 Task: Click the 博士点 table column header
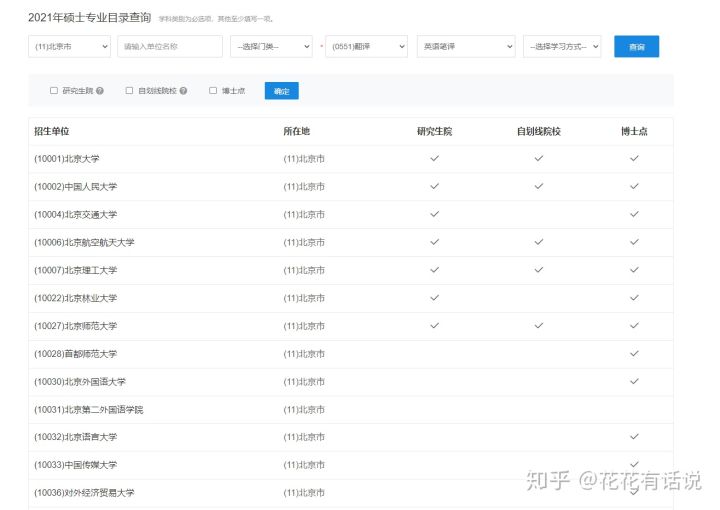coord(634,131)
